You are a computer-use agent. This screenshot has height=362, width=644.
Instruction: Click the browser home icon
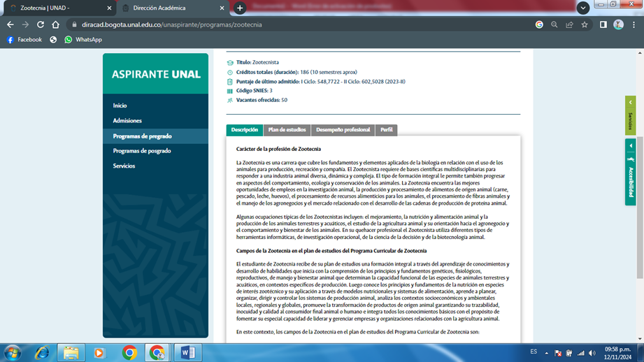pos(55,24)
